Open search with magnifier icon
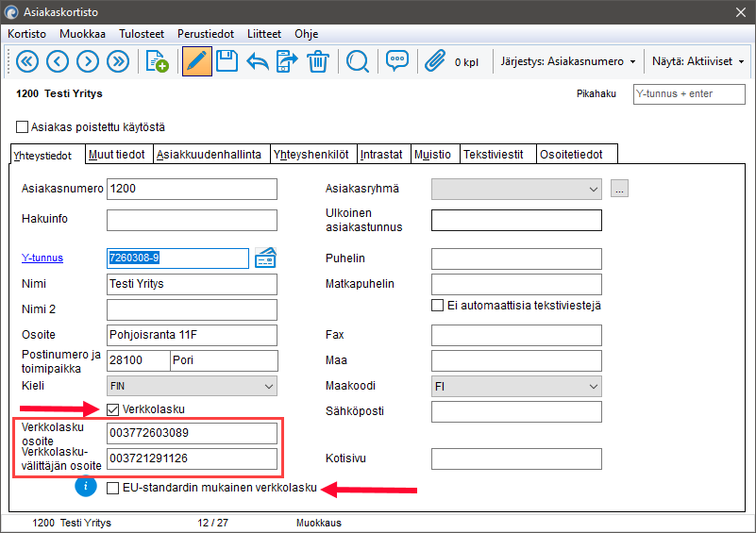Viewport: 756px width, 533px height. (358, 61)
